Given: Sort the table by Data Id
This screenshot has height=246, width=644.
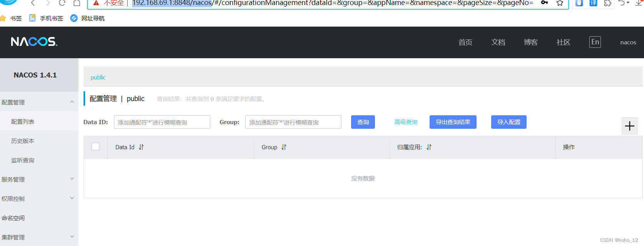Looking at the screenshot, I should (141, 147).
